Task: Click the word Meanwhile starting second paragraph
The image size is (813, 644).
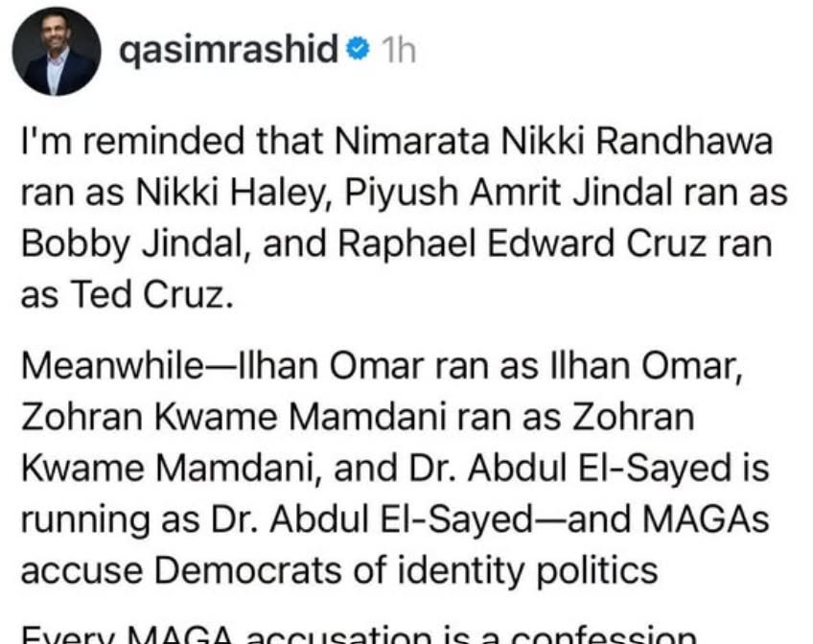Action: point(113,366)
